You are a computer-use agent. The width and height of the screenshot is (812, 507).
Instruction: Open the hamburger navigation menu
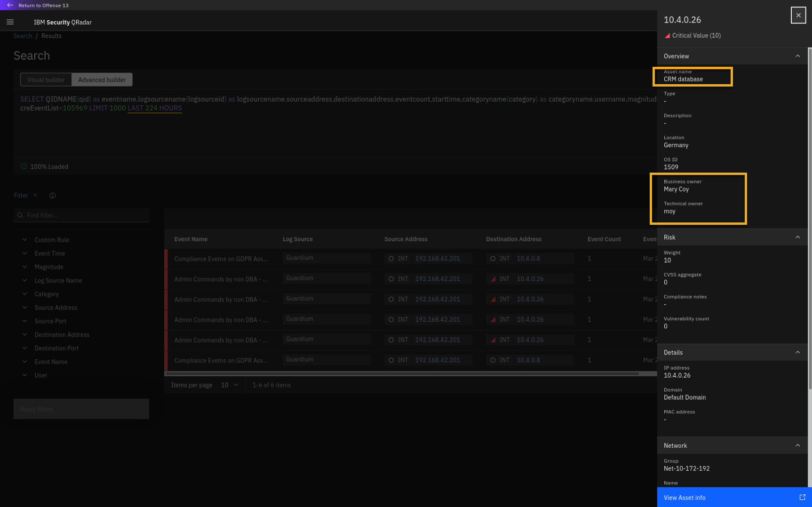pyautogui.click(x=10, y=22)
